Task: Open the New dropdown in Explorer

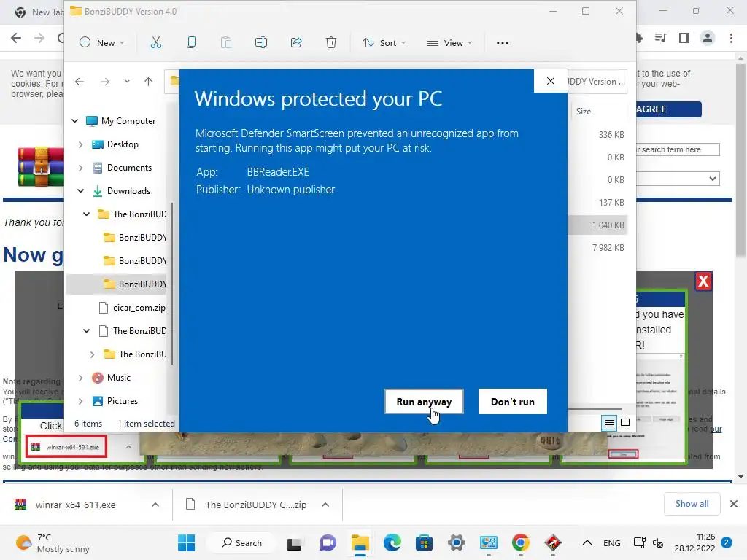Action: (x=101, y=42)
